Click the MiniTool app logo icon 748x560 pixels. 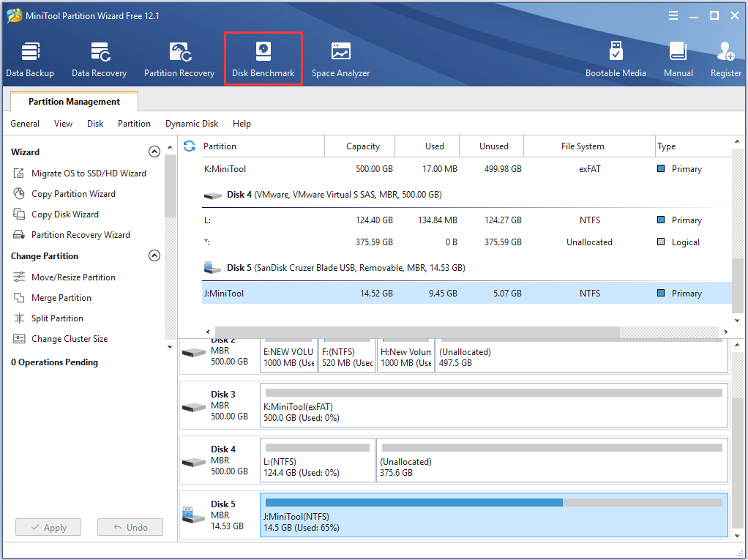(14, 15)
